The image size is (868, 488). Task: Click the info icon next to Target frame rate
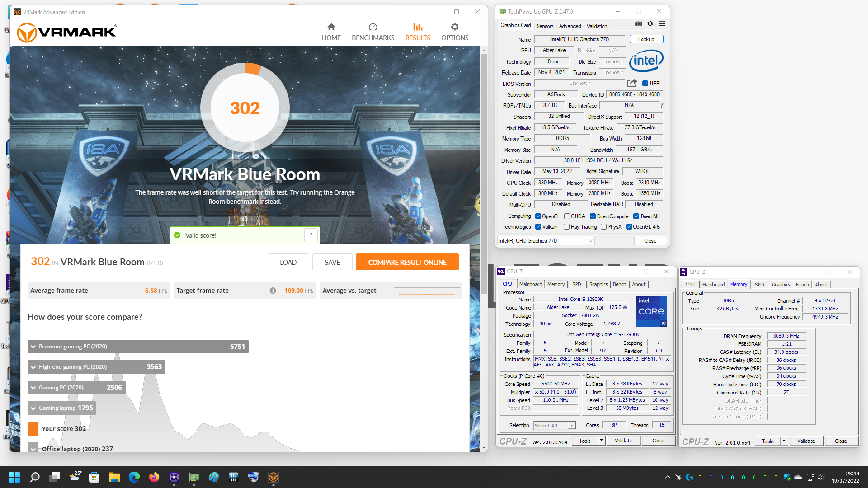click(273, 291)
